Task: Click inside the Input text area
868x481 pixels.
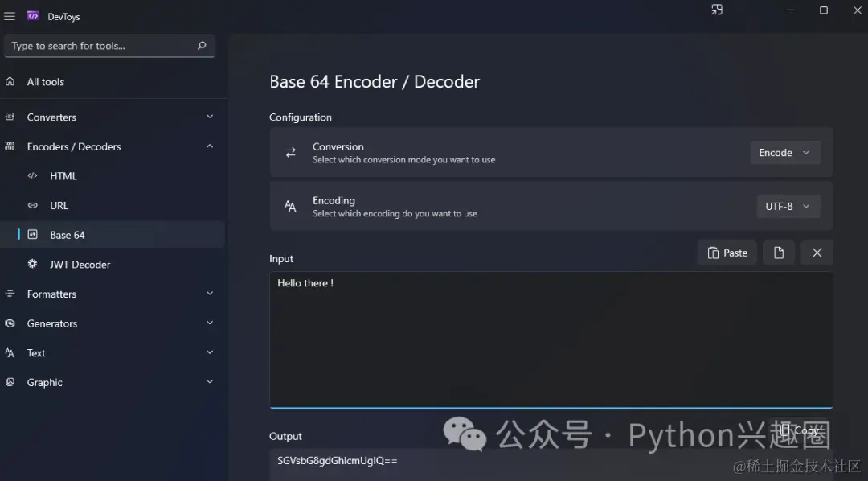Action: [x=551, y=339]
